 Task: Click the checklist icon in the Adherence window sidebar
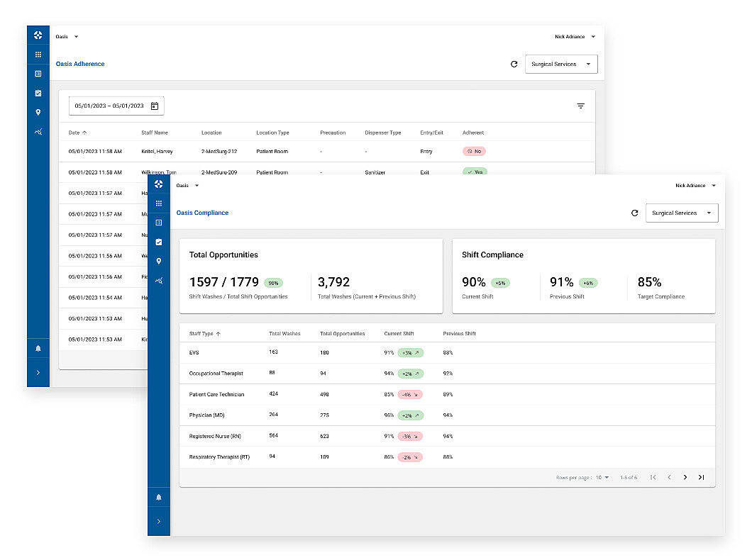point(38,93)
